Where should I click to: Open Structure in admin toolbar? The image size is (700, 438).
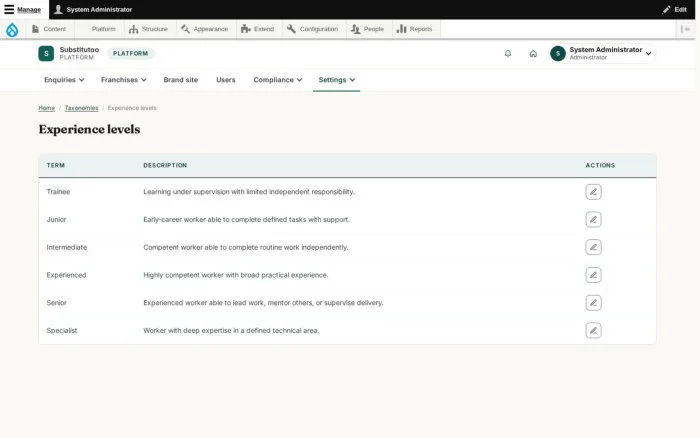[x=149, y=29]
